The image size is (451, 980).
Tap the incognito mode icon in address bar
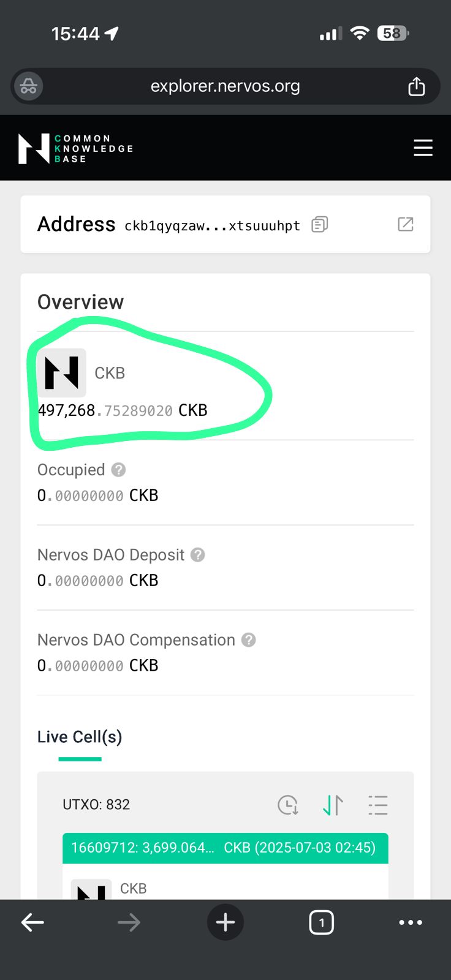click(x=28, y=86)
